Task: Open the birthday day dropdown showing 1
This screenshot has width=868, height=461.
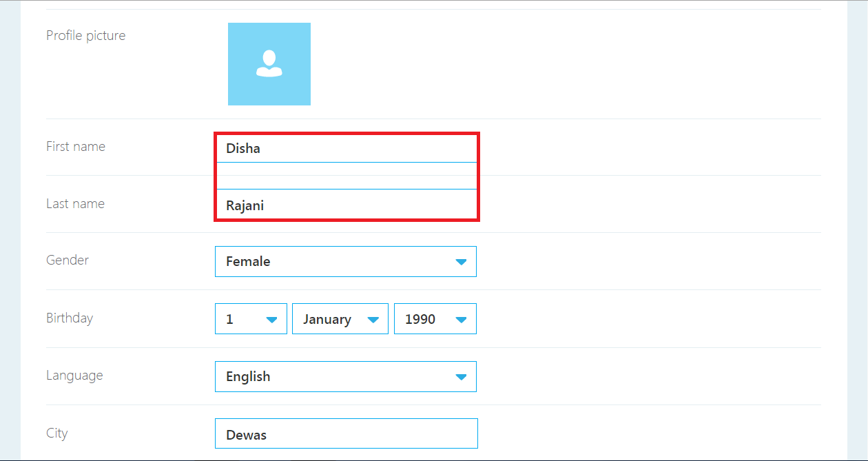Action: (x=251, y=319)
